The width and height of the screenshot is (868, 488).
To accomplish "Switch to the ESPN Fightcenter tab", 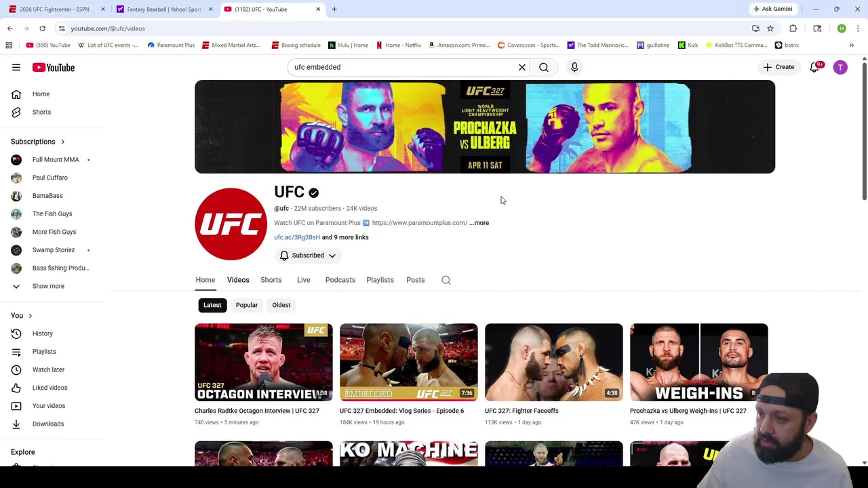I will pos(54,9).
